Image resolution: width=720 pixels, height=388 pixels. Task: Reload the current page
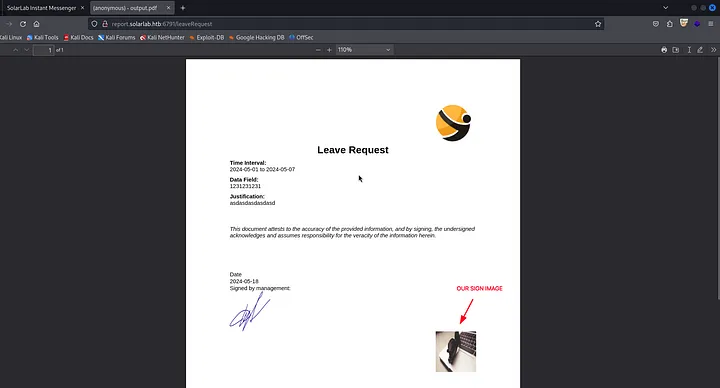pyautogui.click(x=22, y=24)
